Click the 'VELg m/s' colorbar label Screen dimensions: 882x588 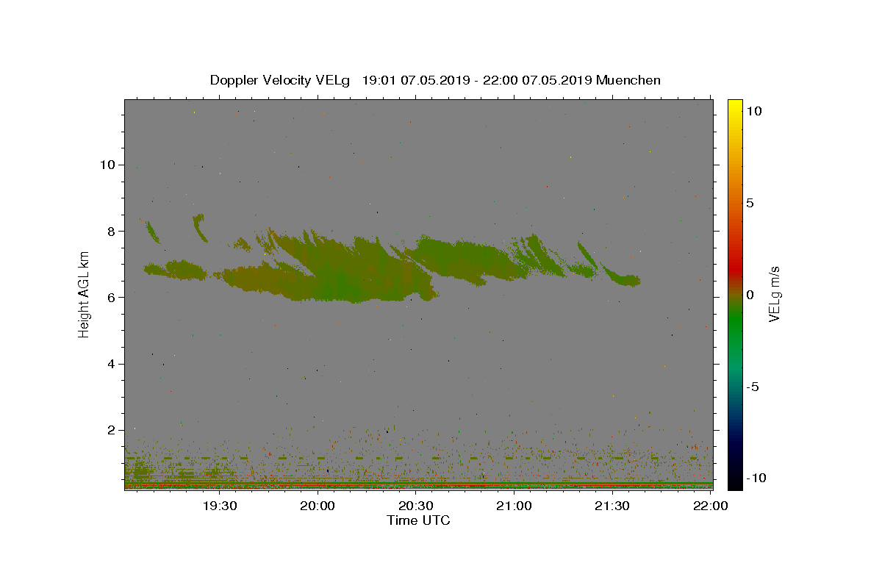click(775, 294)
